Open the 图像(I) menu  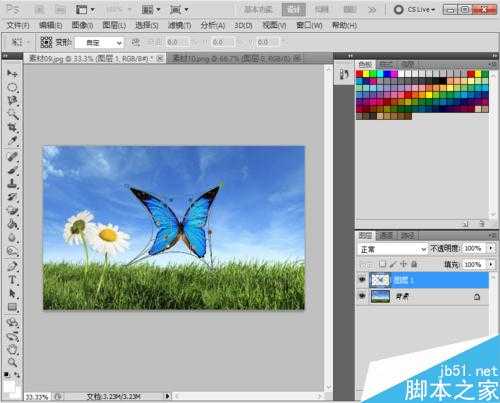coord(82,25)
